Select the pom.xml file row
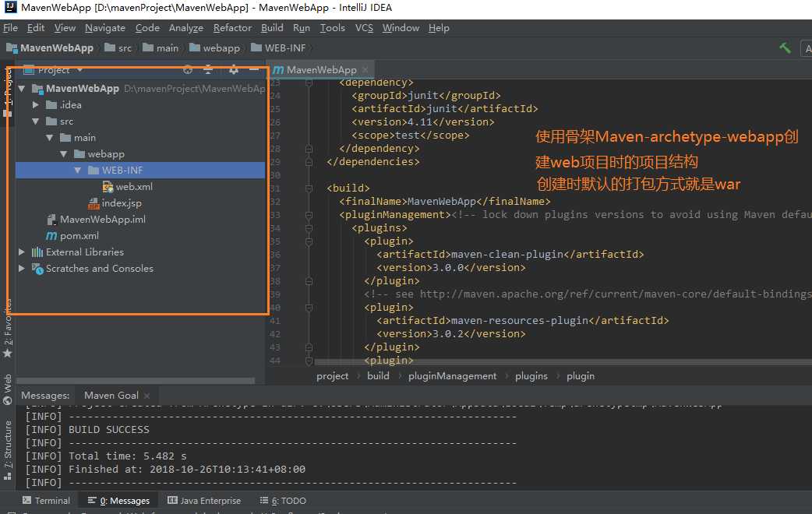Image resolution: width=812 pixels, height=514 pixels. click(x=139, y=236)
